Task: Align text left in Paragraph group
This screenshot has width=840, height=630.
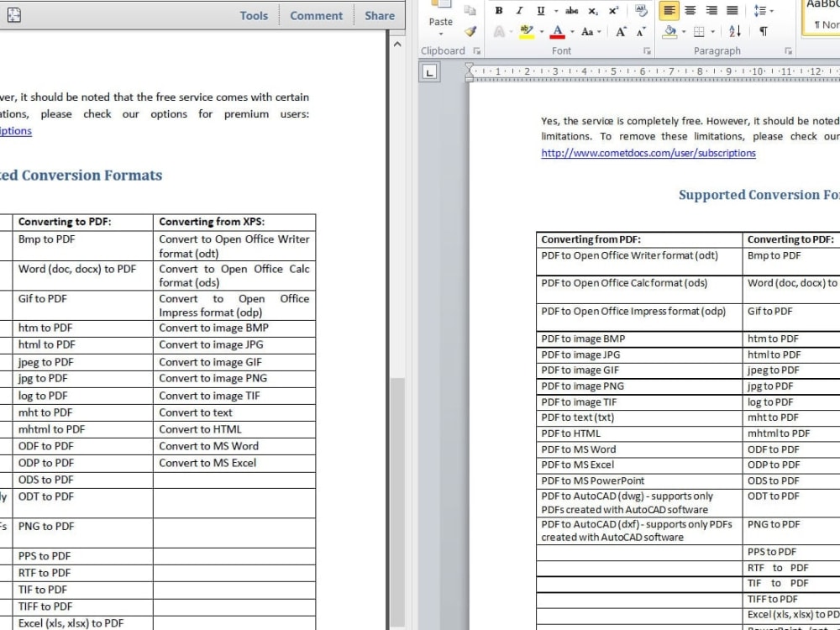Action: tap(669, 11)
